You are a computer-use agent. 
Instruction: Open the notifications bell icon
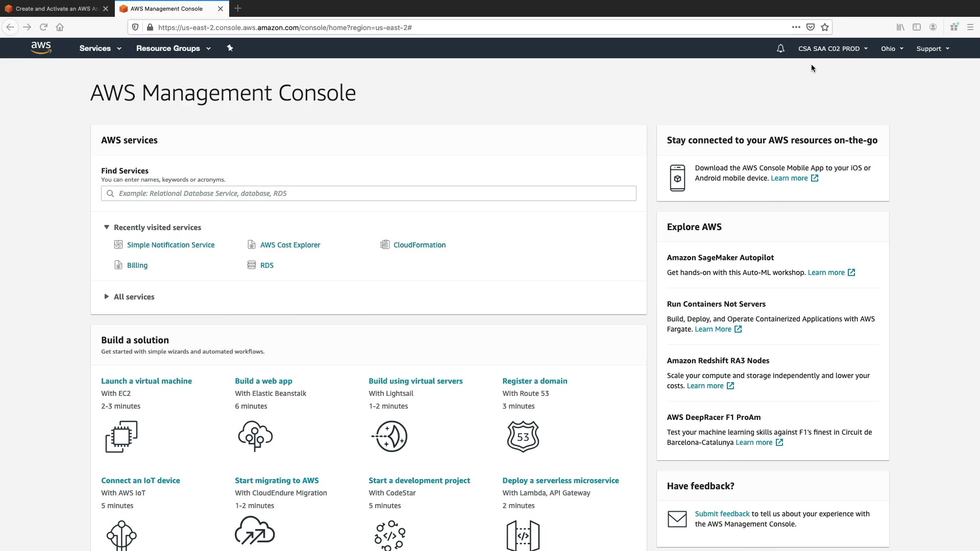tap(780, 48)
